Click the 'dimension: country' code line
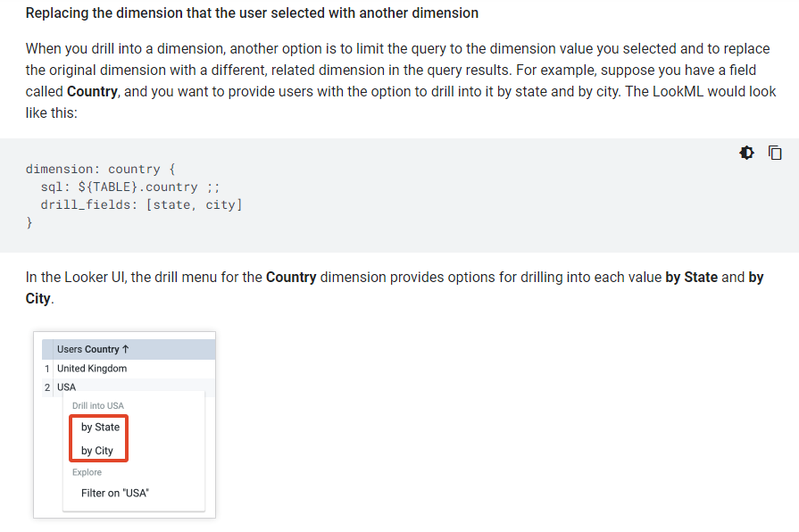Viewport: 799px width, 532px height. (x=100, y=170)
